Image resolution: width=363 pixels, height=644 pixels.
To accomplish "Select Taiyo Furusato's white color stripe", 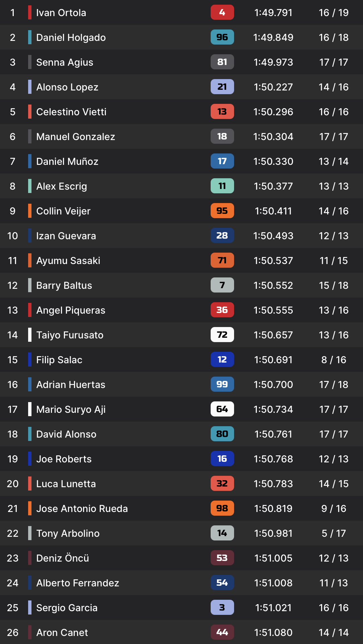I will [x=30, y=335].
